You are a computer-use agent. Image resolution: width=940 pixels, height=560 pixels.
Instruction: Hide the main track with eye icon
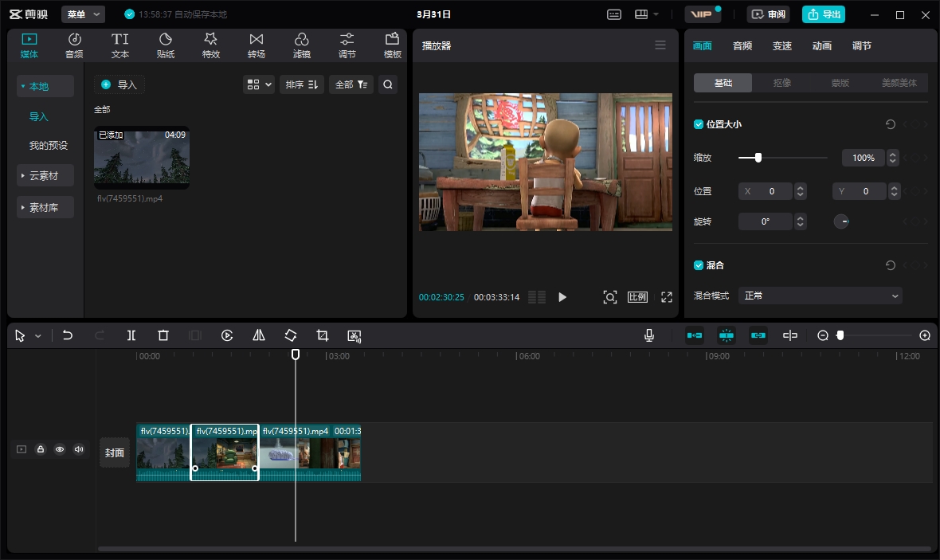pos(60,449)
